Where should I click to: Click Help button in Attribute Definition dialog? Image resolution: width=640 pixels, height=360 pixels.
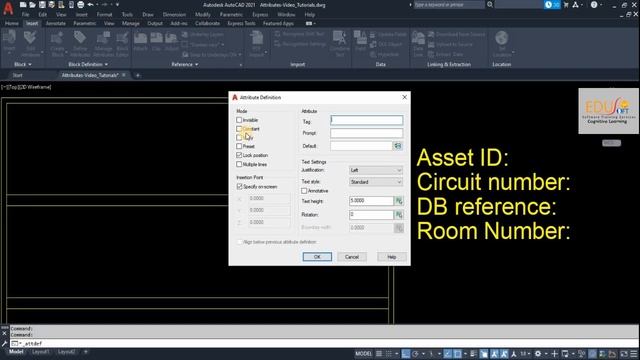(392, 257)
